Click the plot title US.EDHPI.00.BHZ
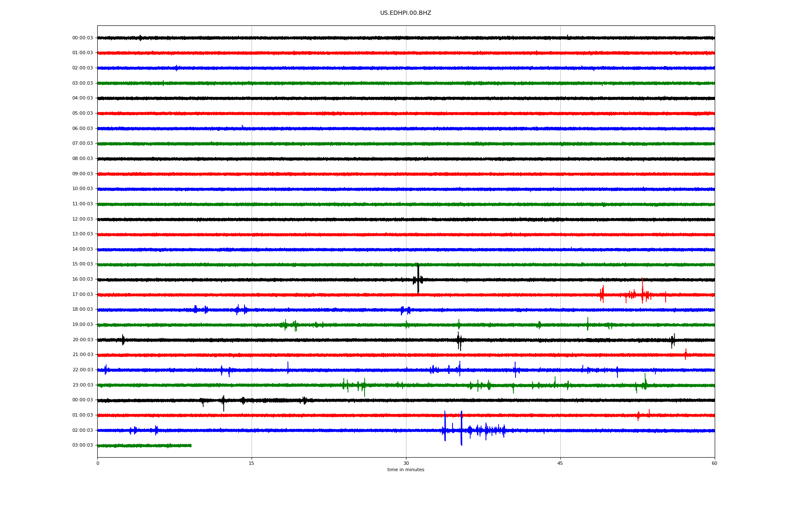The height and width of the screenshot is (508, 812). click(406, 13)
